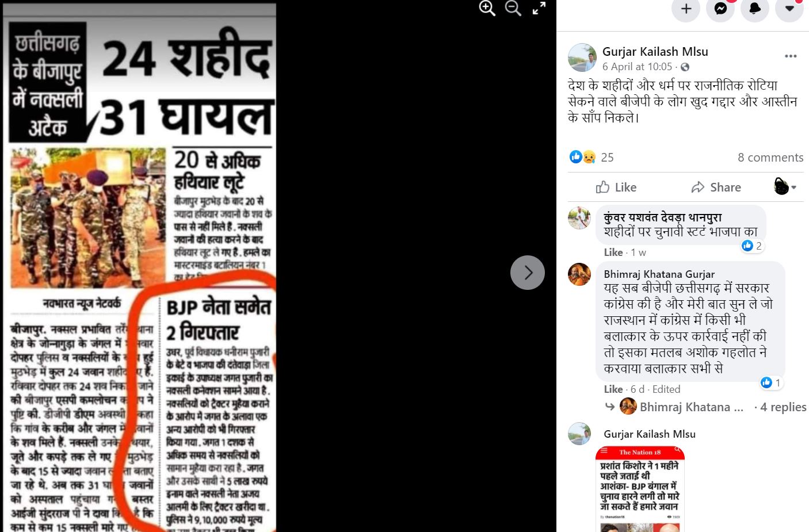Viewport: 809px width, 532px height.
Task: Open Gurjar Kailash Mlsu post author profile
Action: click(655, 52)
